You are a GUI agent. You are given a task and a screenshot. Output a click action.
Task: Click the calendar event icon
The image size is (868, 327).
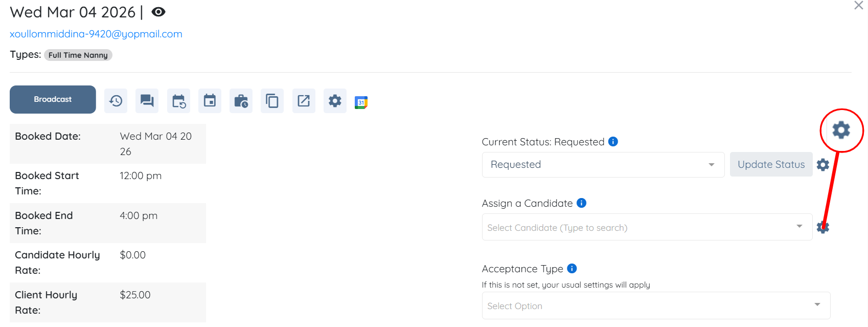pos(210,101)
